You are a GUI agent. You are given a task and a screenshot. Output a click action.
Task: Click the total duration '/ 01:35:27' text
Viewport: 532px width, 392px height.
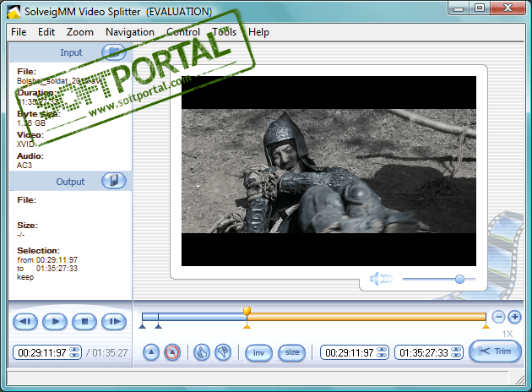106,353
